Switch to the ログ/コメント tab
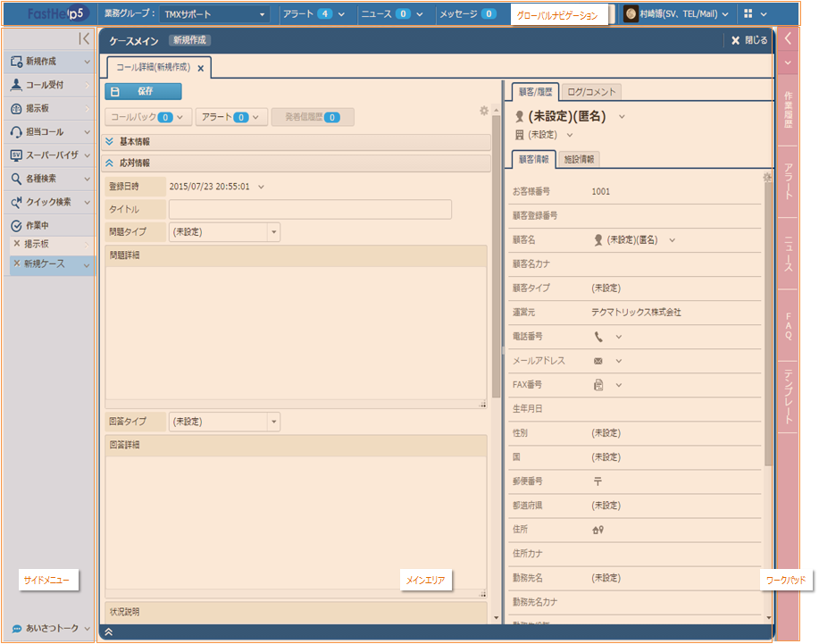The image size is (819, 644). pyautogui.click(x=591, y=92)
